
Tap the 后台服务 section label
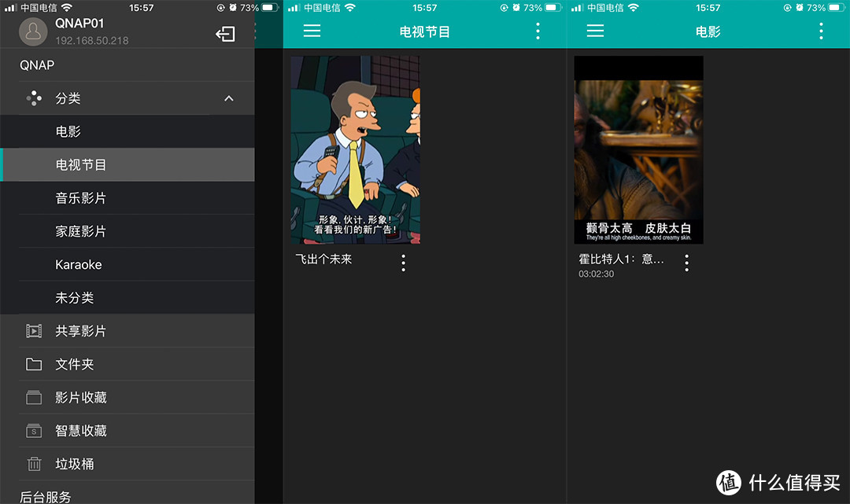tap(45, 496)
